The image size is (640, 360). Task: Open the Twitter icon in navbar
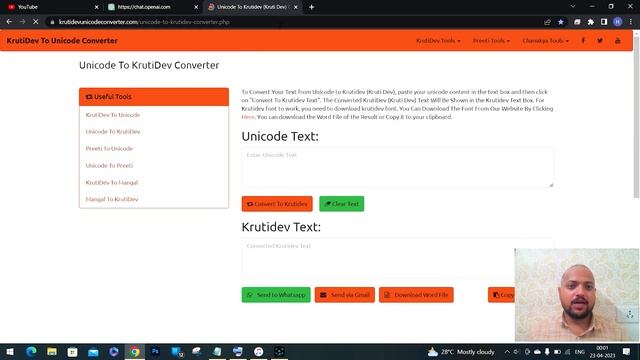click(600, 40)
